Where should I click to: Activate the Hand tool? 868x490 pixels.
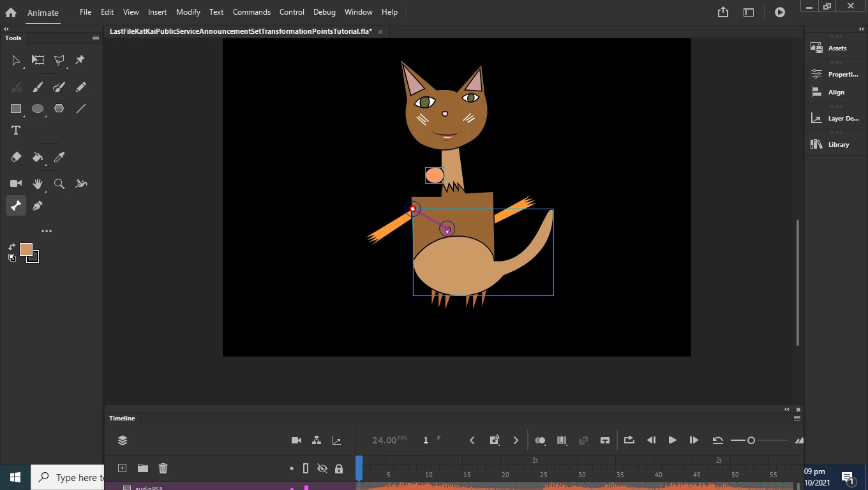38,184
